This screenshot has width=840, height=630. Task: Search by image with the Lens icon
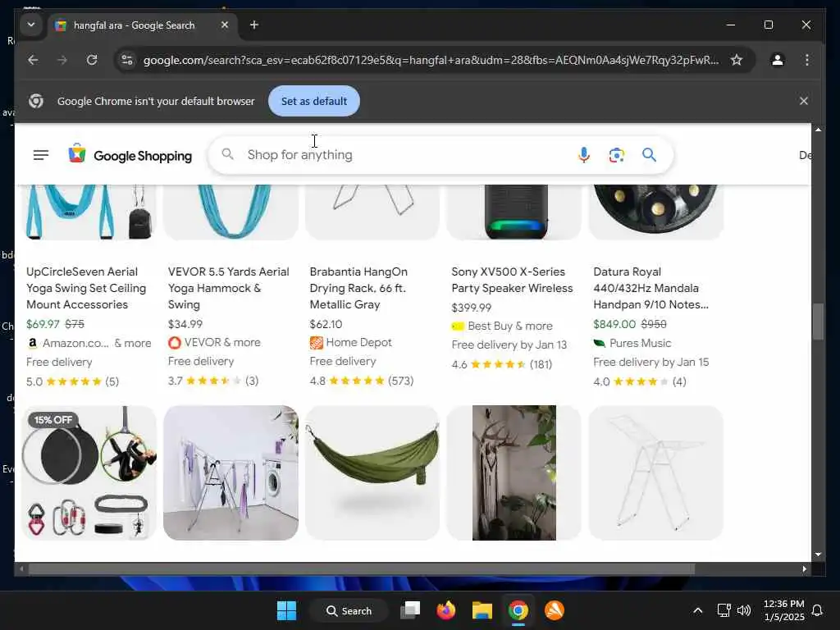(617, 155)
